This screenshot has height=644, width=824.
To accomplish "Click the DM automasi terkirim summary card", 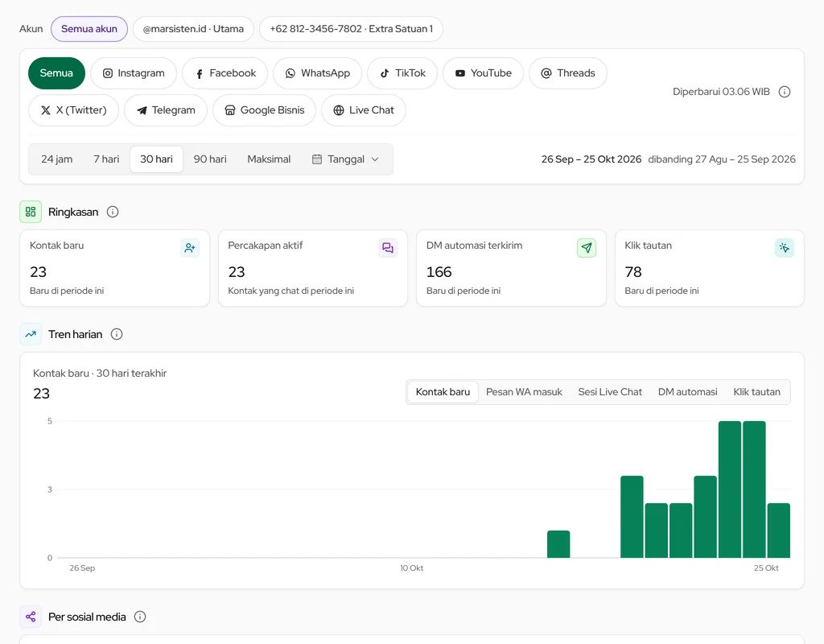I will (x=511, y=268).
